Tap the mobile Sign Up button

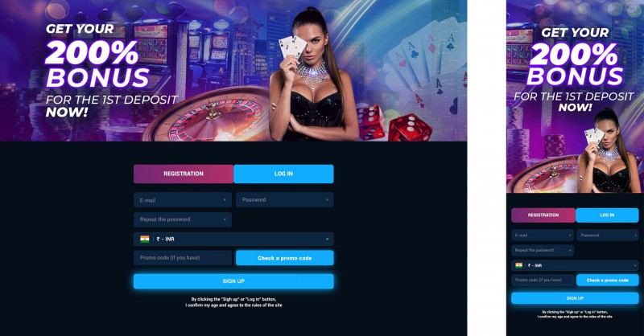click(575, 298)
